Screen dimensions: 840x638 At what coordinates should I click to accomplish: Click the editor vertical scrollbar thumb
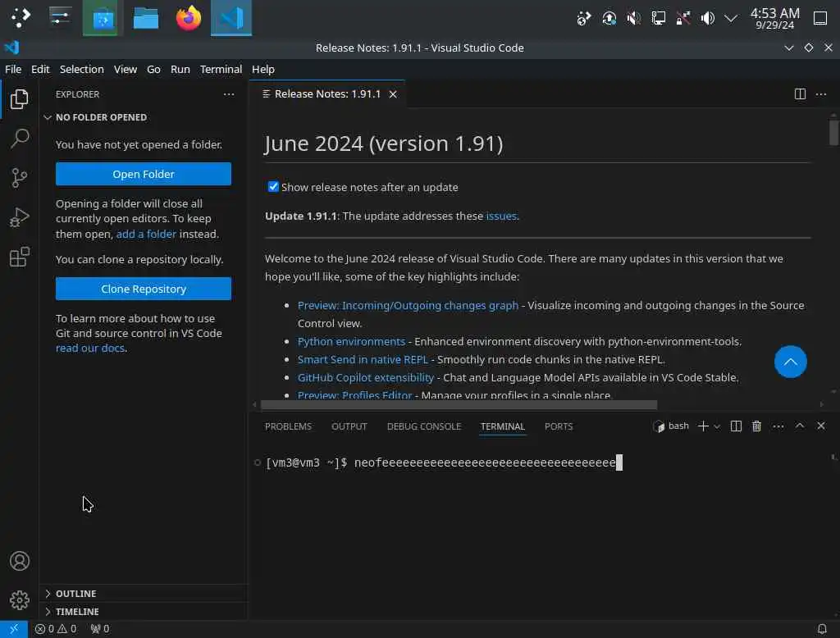(x=833, y=132)
